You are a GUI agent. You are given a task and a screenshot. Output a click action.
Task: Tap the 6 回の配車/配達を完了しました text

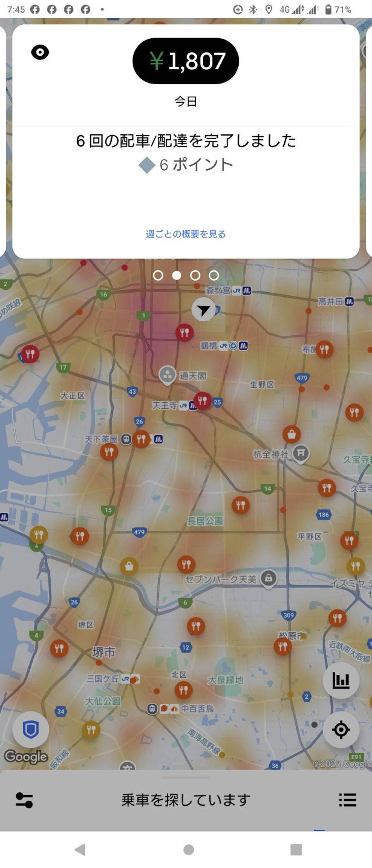(x=186, y=141)
